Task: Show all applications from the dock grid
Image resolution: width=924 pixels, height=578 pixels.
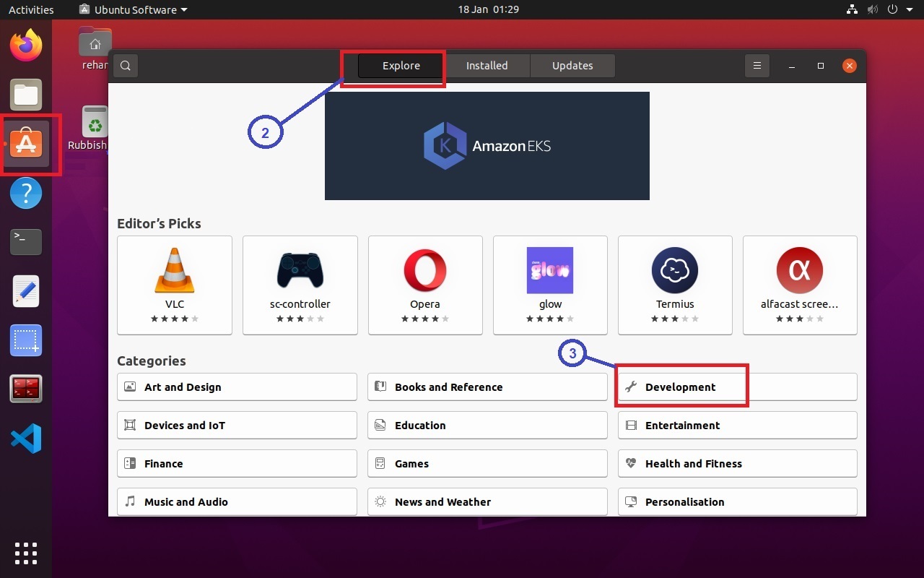Action: [25, 553]
